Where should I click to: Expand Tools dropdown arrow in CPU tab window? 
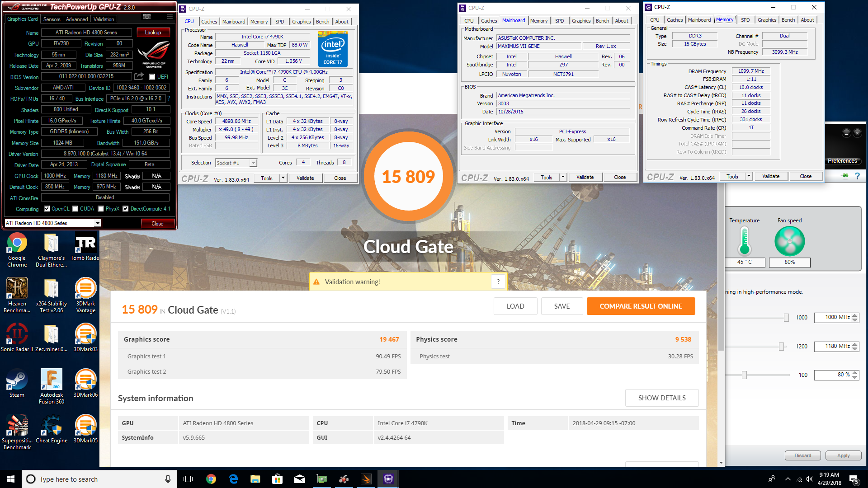point(283,178)
